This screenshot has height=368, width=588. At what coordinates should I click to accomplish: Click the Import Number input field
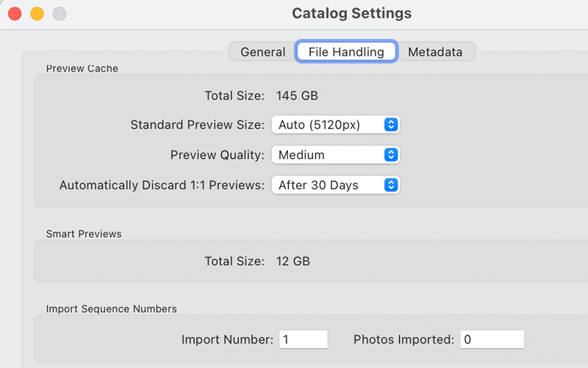(304, 339)
